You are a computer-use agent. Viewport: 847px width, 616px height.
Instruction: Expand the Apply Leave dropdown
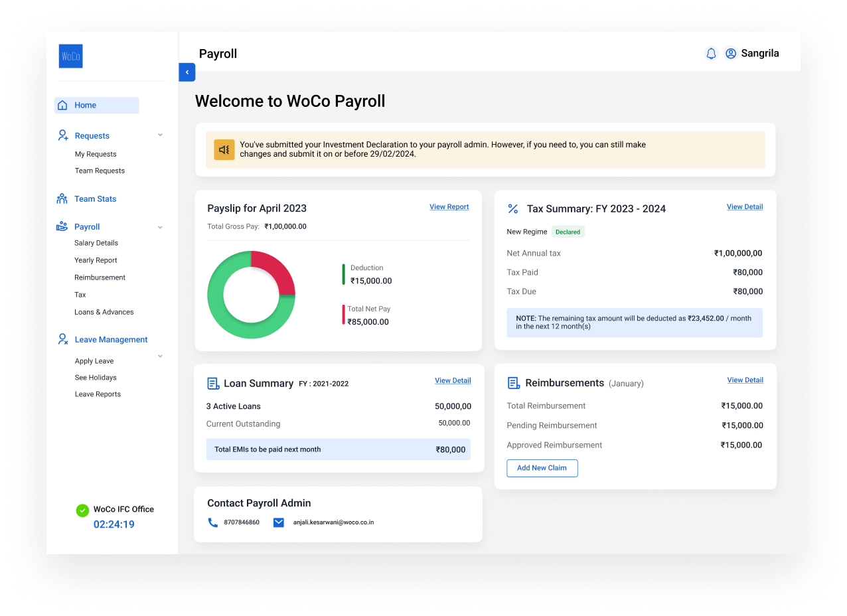click(159, 356)
